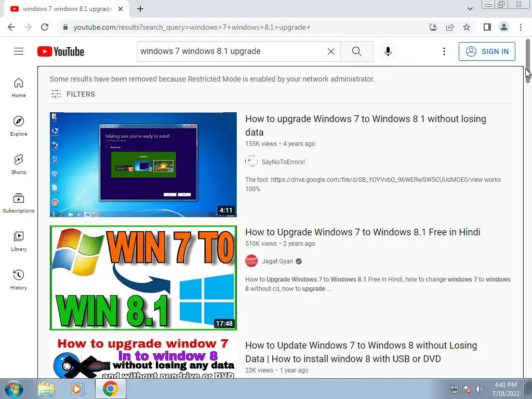
Task: Click the Jagat Gyan channel avatar
Action: [x=251, y=261]
